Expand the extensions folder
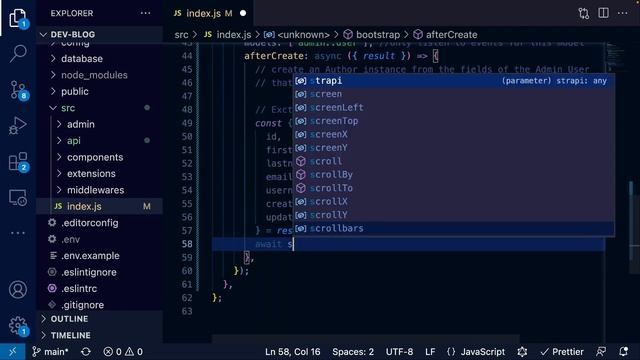Image resolution: width=640 pixels, height=360 pixels. (100, 173)
